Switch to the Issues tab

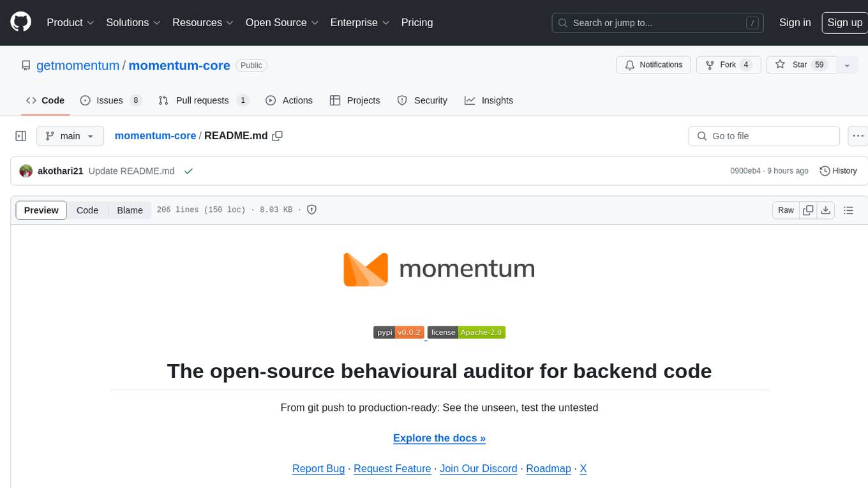110,100
